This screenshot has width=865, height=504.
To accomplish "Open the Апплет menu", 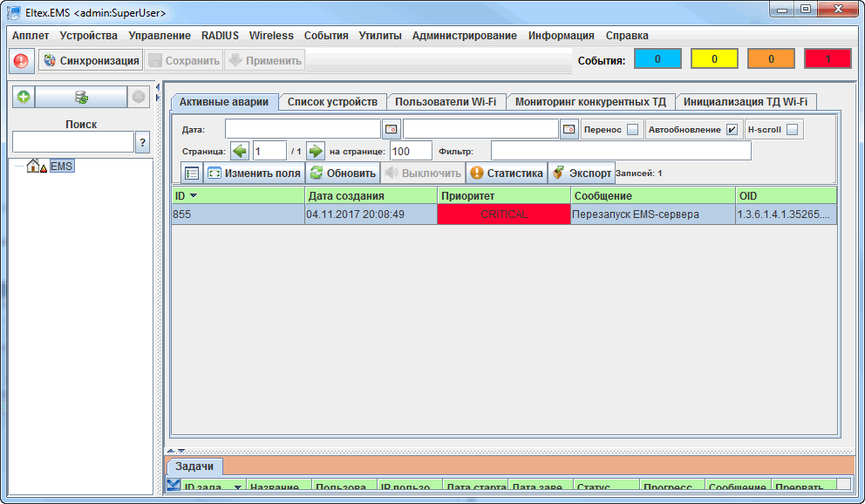I will (31, 35).
